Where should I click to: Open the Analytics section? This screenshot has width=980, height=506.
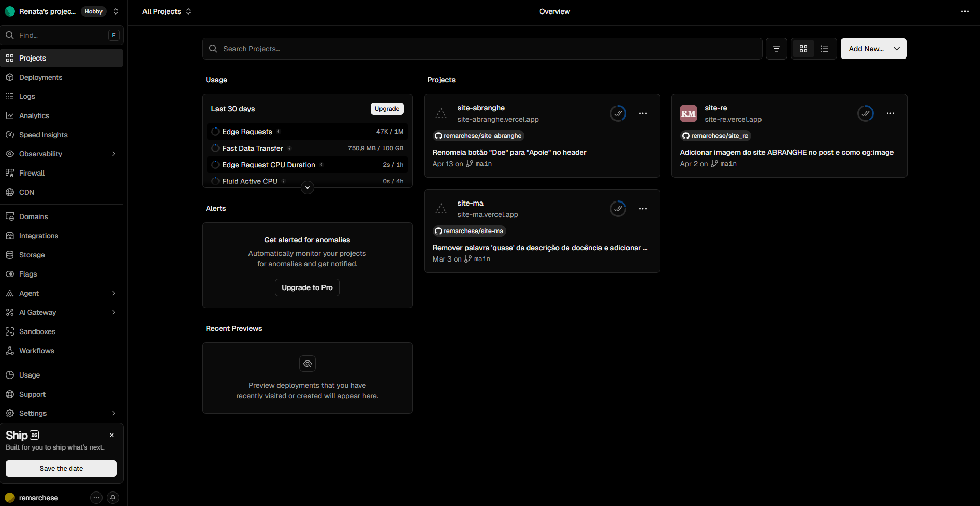click(34, 115)
